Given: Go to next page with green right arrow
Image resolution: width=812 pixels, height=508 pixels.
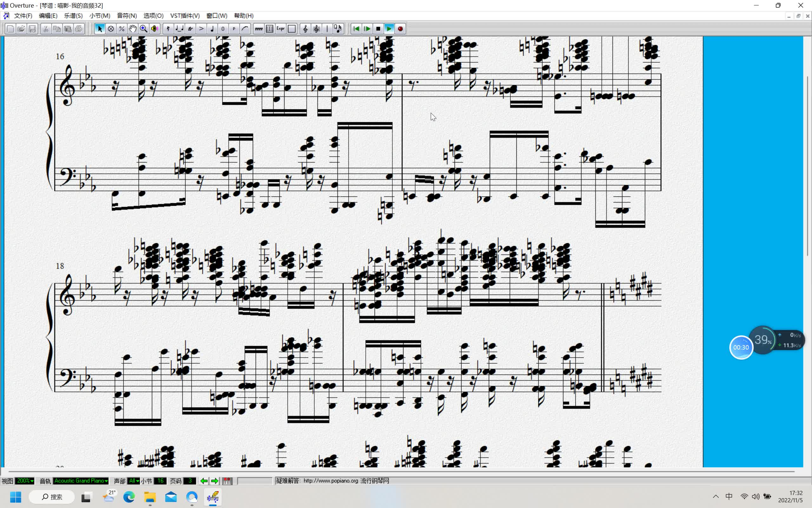Looking at the screenshot, I should 215,481.
